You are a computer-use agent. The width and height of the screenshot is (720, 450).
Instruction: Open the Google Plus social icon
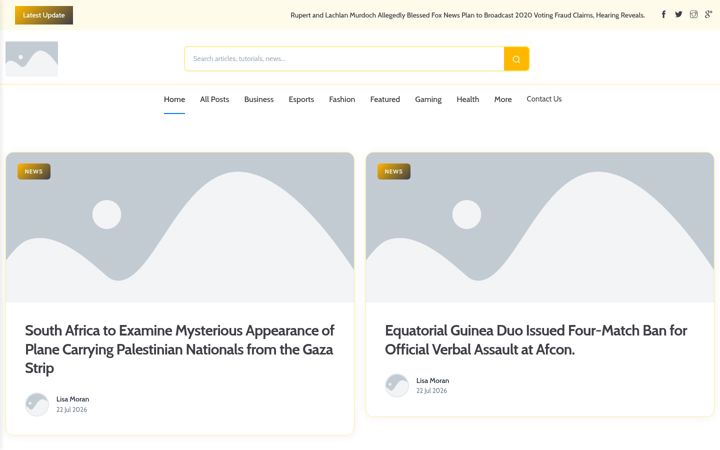click(709, 15)
